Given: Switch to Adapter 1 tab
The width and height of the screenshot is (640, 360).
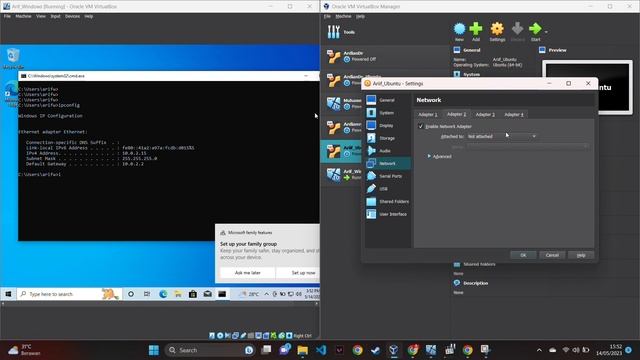Looking at the screenshot, I should coord(428,115).
